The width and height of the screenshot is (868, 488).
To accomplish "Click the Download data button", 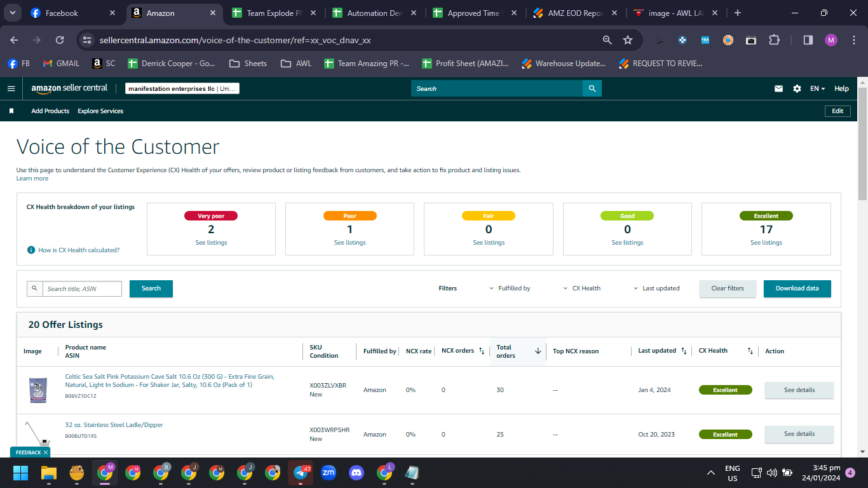I will [x=797, y=288].
